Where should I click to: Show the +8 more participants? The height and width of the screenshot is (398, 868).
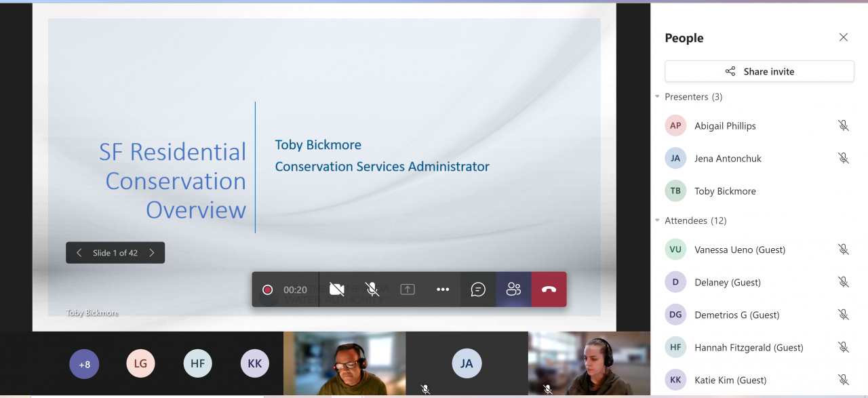(84, 364)
